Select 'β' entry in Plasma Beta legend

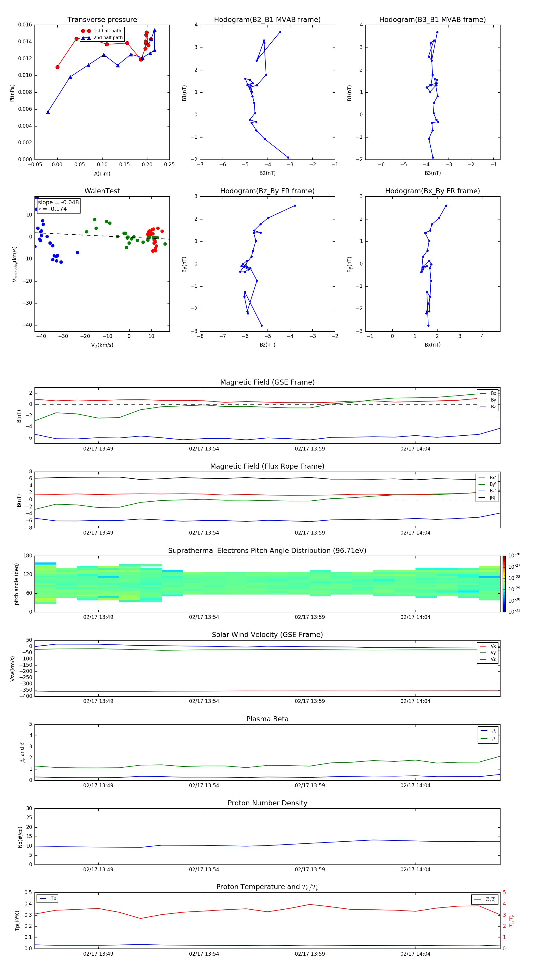(x=488, y=739)
